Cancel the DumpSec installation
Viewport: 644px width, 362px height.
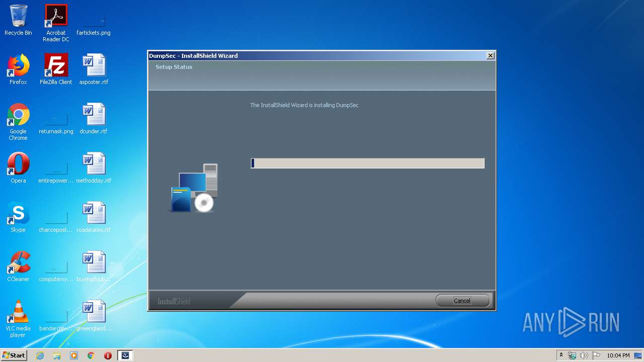[x=462, y=301]
